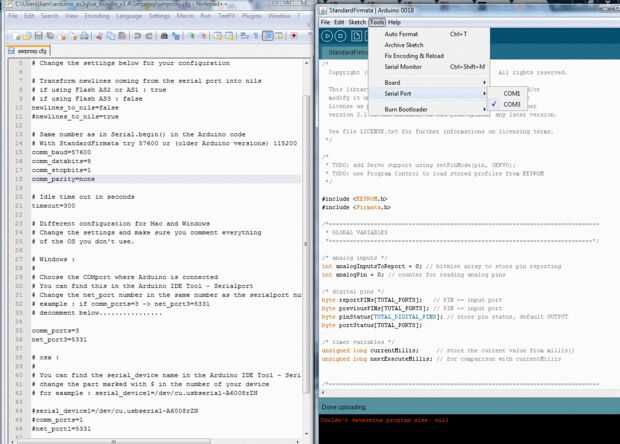Click the checked COM3 serial port entry

tap(508, 104)
